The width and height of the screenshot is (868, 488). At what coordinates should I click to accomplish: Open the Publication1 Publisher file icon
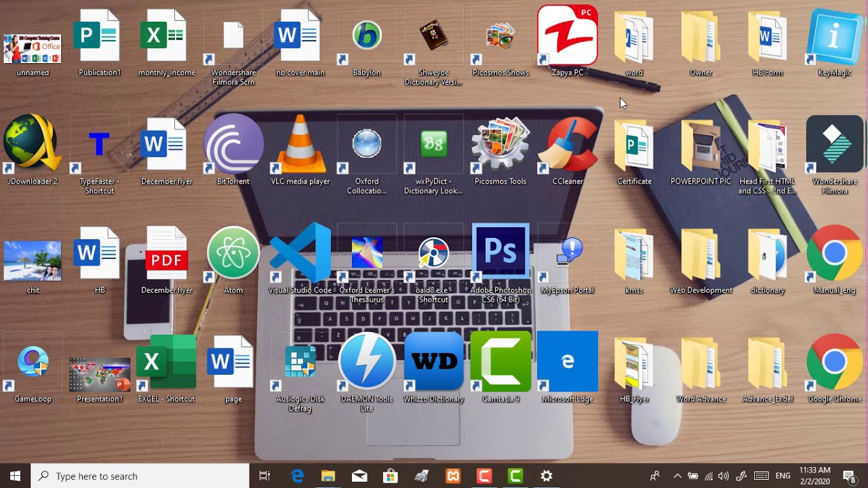99,37
